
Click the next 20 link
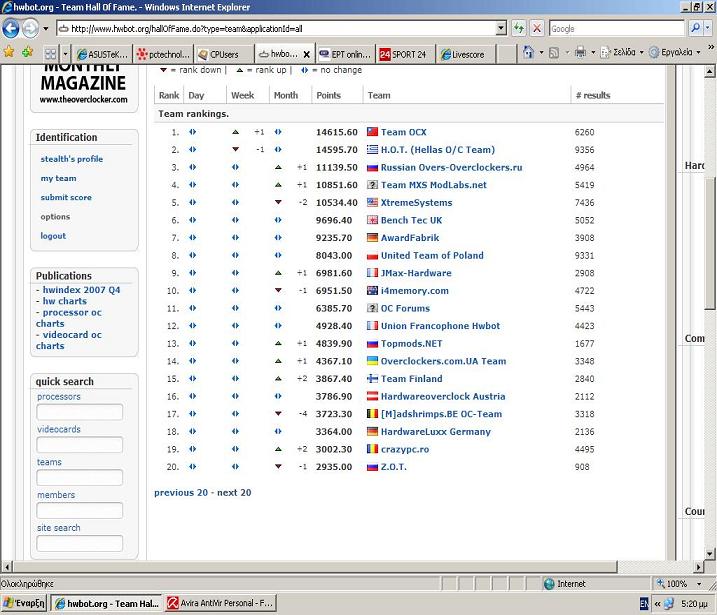pyautogui.click(x=234, y=492)
